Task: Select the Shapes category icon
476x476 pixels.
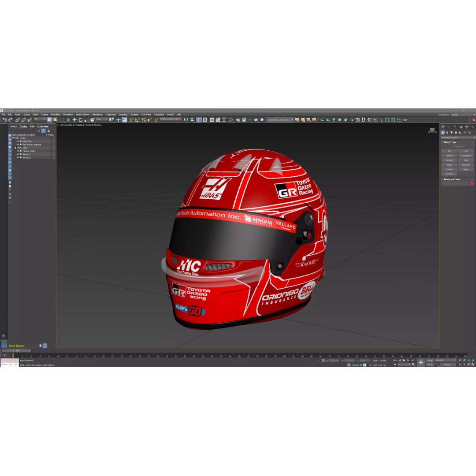Action: (x=447, y=133)
